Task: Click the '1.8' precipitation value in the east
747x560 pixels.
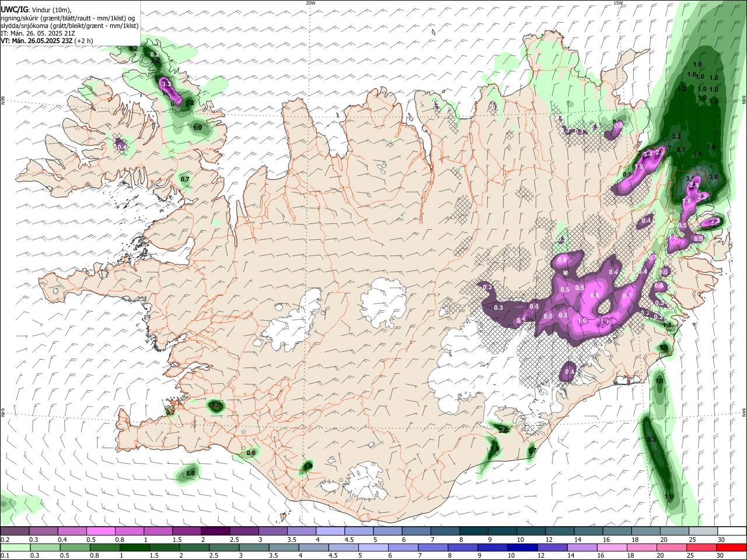Action: tap(687, 201)
